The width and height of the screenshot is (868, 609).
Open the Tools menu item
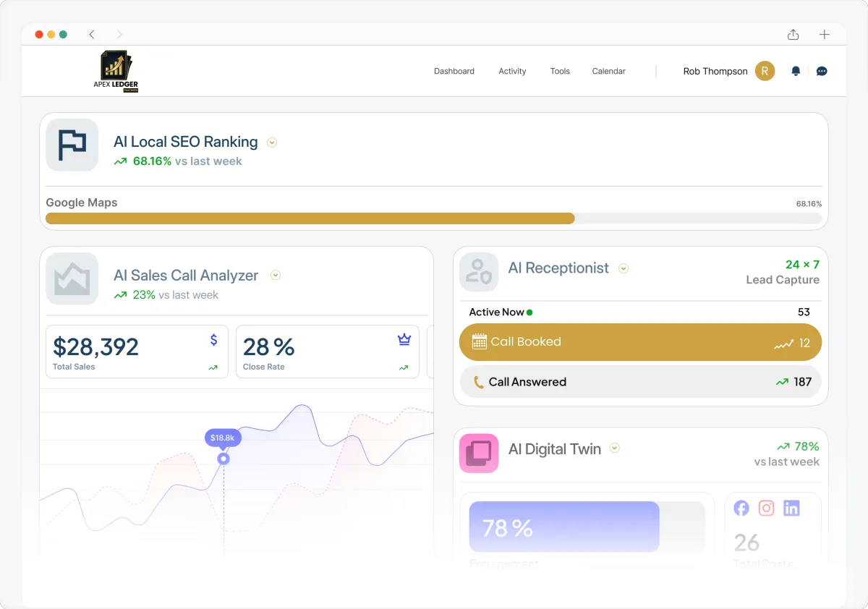pyautogui.click(x=560, y=71)
